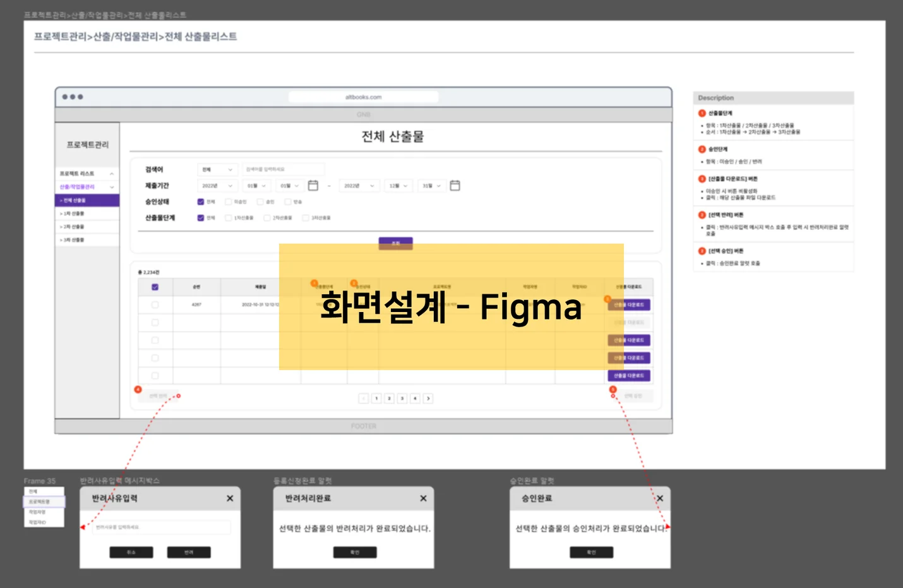903x588 pixels.
Task: Open the end date calendar picker icon
Action: tap(455, 186)
